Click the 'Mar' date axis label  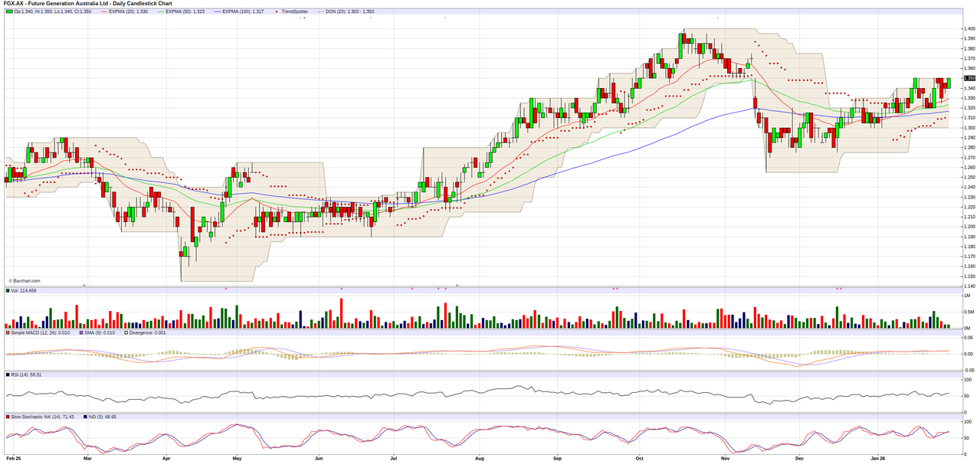pos(87,458)
